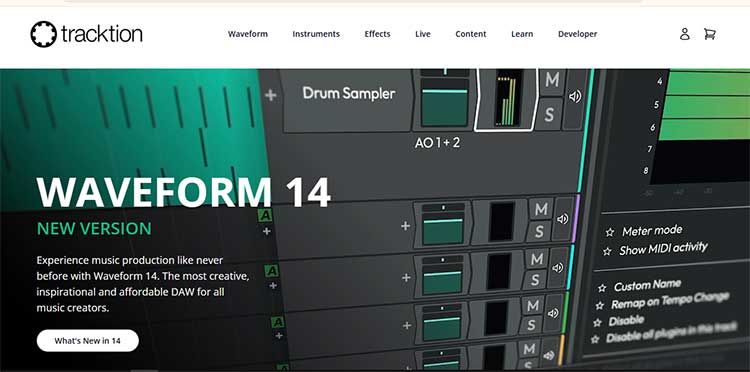Open the Content menu

(471, 34)
